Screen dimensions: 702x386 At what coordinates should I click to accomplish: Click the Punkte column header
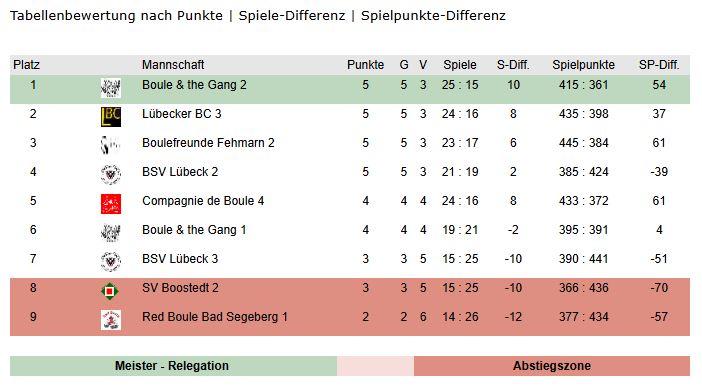[x=365, y=65]
